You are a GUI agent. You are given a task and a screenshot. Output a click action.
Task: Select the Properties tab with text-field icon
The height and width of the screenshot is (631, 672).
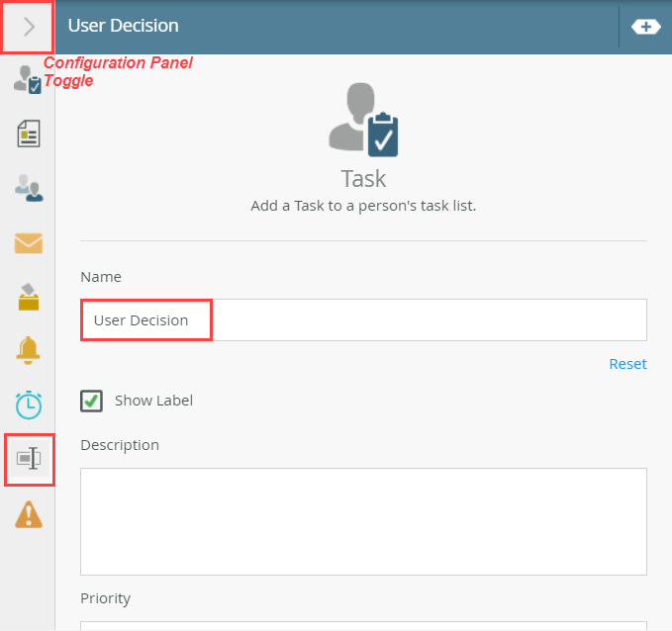(x=29, y=459)
